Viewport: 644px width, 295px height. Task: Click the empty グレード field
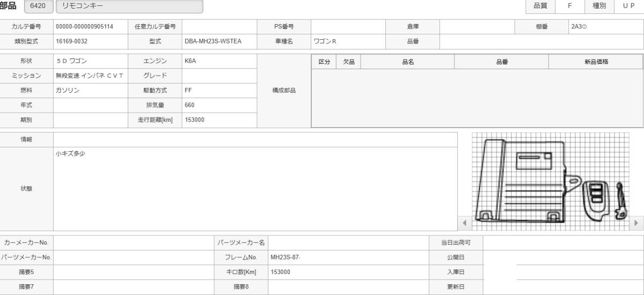(219, 76)
